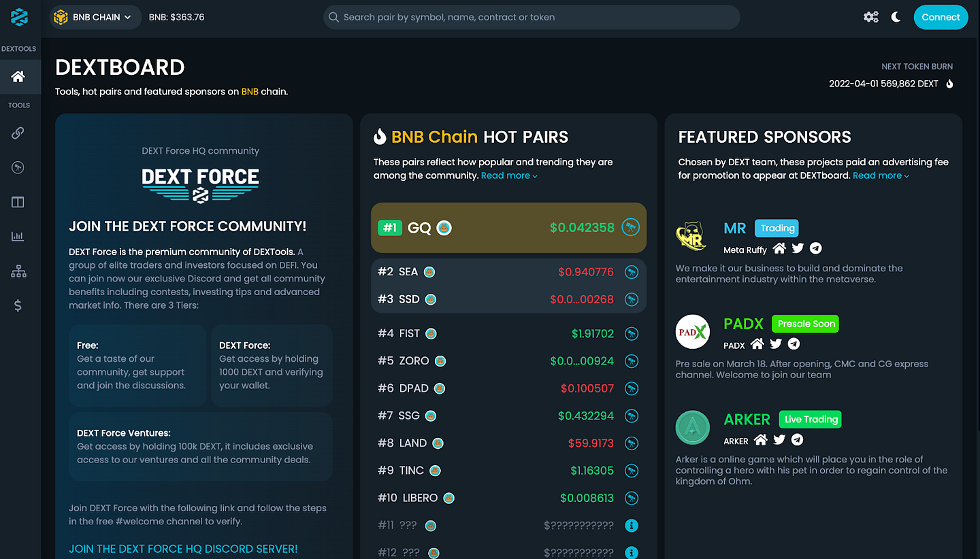The width and height of the screenshot is (980, 559).
Task: Open pair explorer icon for #8 LAND
Action: (632, 443)
